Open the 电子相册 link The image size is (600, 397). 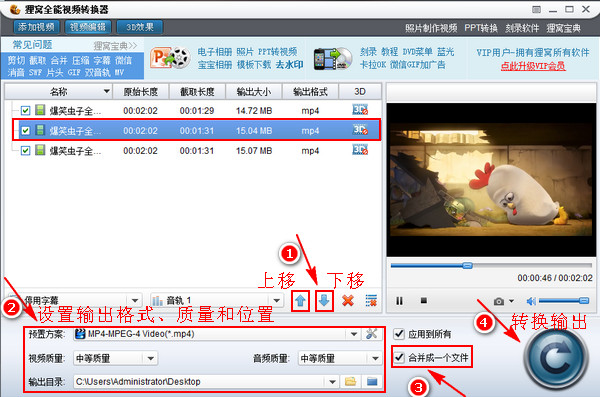215,52
